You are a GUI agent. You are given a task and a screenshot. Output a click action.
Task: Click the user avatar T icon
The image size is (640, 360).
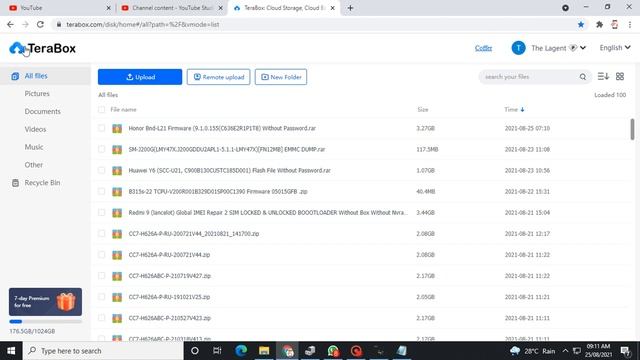pyautogui.click(x=518, y=48)
